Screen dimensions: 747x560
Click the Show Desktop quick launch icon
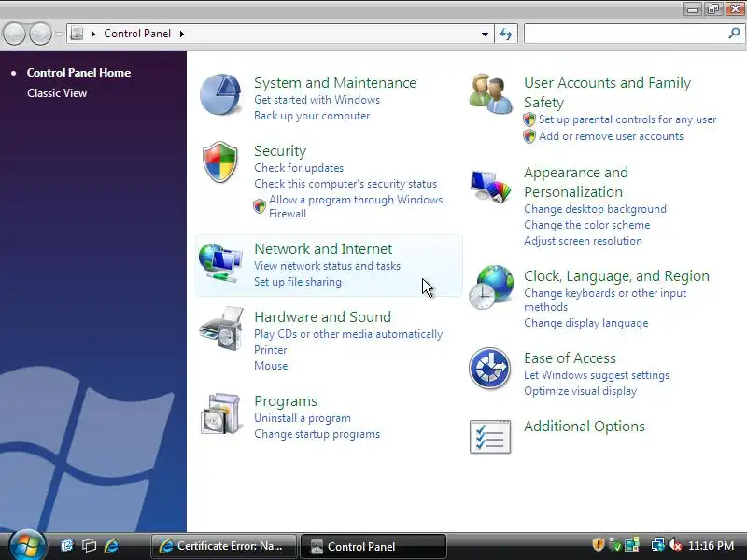[66, 546]
